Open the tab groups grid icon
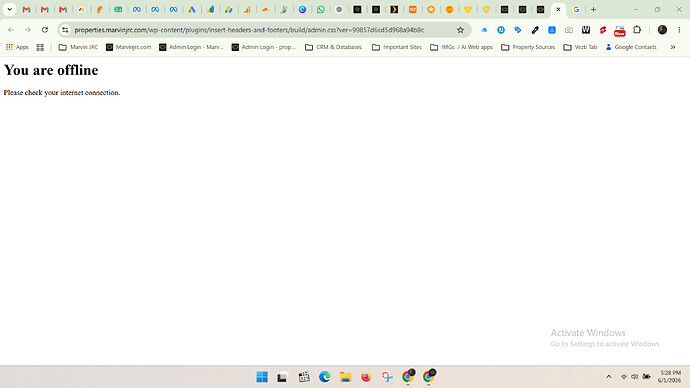Image resolution: width=690 pixels, height=388 pixels. point(40,47)
